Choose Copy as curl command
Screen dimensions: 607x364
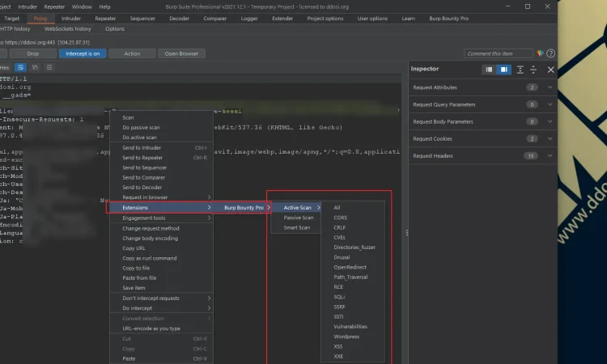pos(161,258)
